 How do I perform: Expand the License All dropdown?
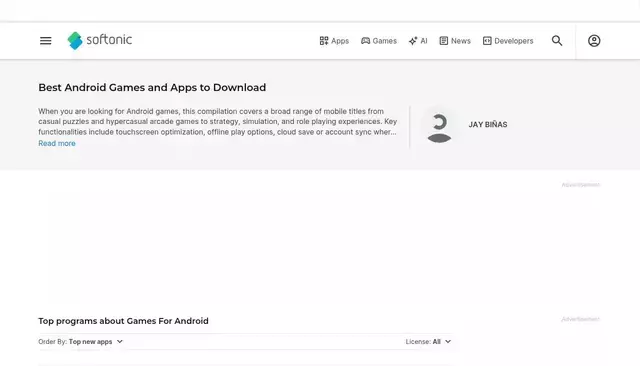[428, 342]
